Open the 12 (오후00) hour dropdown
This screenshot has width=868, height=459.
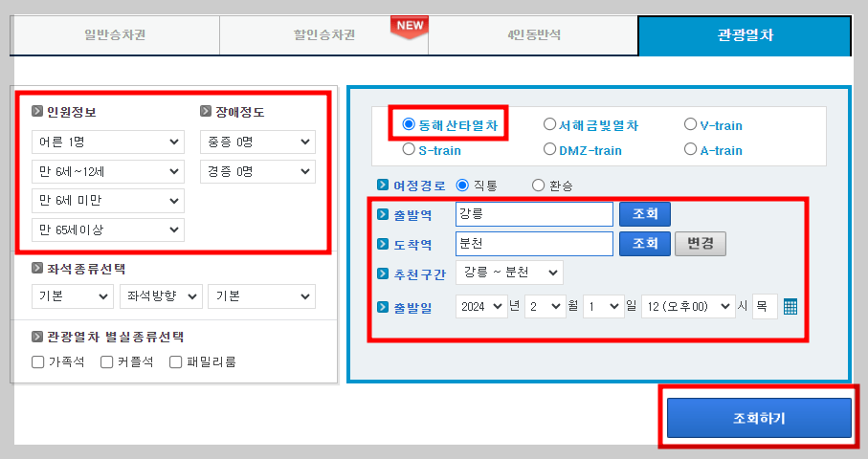click(x=689, y=306)
